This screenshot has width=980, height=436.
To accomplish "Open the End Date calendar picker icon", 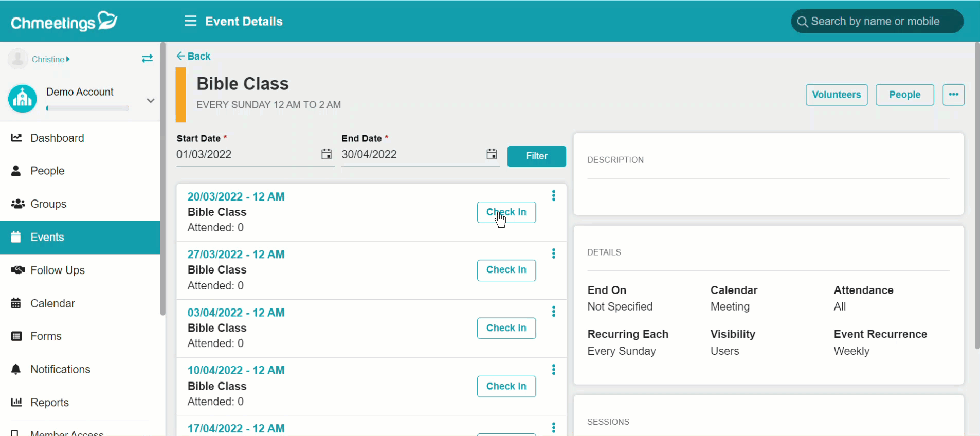I will [492, 154].
